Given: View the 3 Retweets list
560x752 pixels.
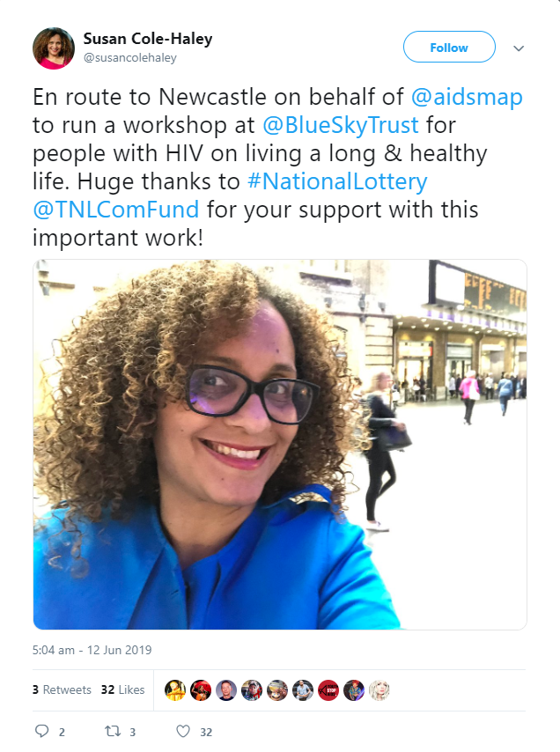Looking at the screenshot, I should [62, 689].
